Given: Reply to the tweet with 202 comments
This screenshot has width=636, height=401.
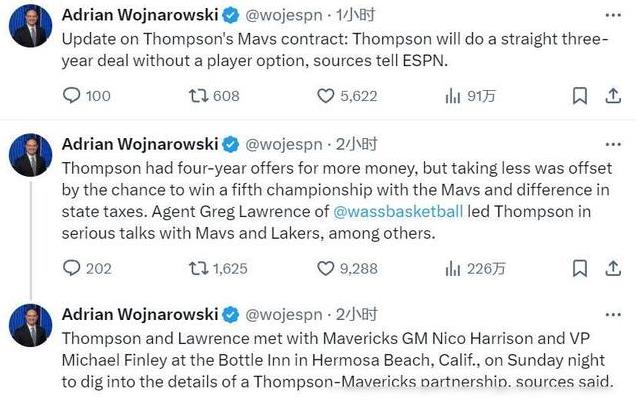Looking at the screenshot, I should [87, 268].
